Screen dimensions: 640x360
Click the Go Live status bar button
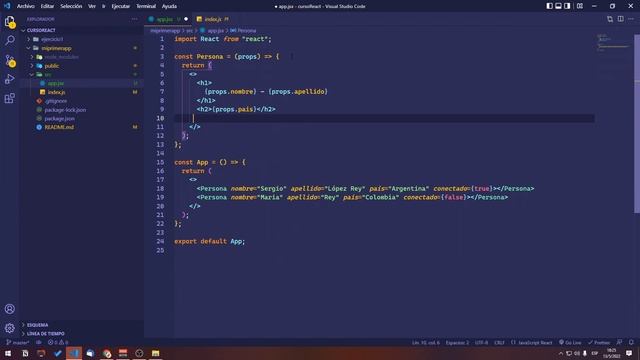coord(570,342)
